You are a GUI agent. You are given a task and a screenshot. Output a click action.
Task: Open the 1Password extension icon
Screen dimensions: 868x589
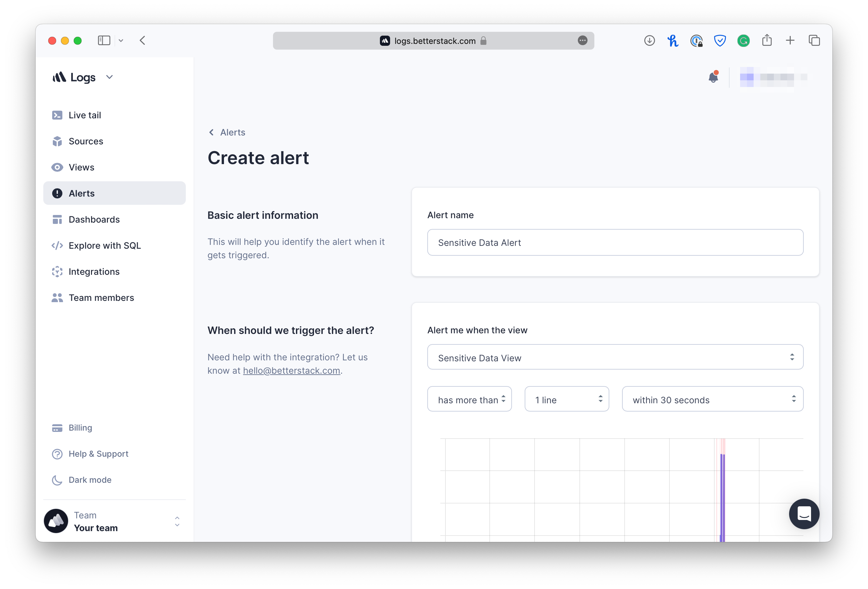coord(696,41)
